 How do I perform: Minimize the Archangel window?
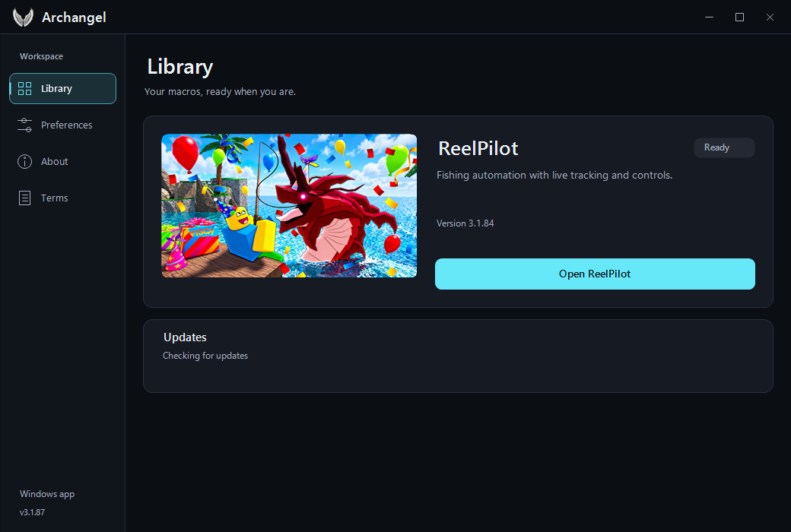point(710,17)
